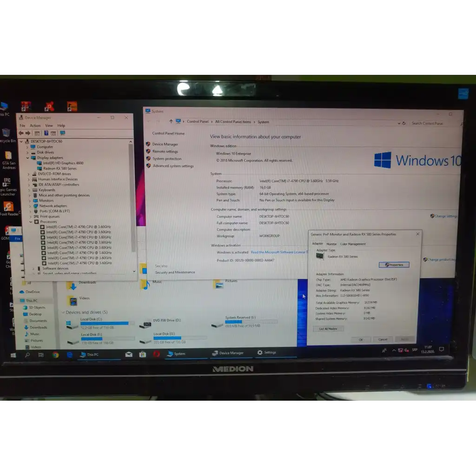Launch Chrome from the taskbar
Screen dimensions: 476x476
click(55, 355)
